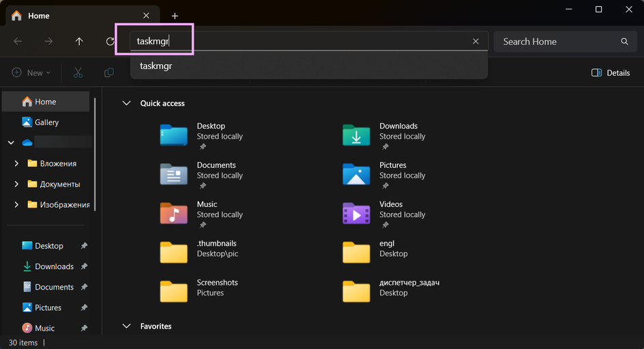This screenshot has width=644, height=349.
Task: Click pin icon next to sidebar Documents
Action: [x=84, y=287]
